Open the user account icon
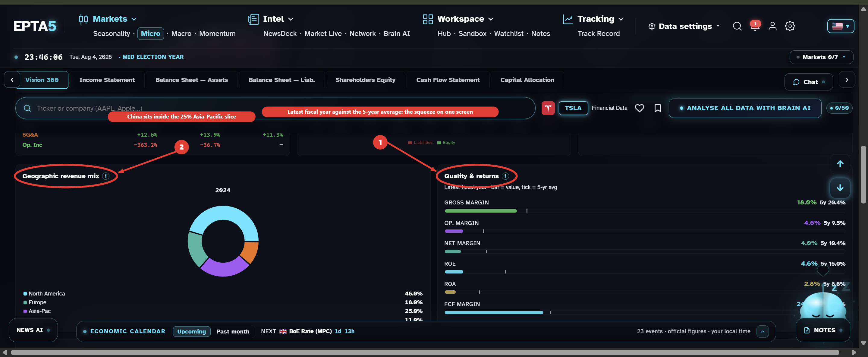This screenshot has width=868, height=357. 772,26
